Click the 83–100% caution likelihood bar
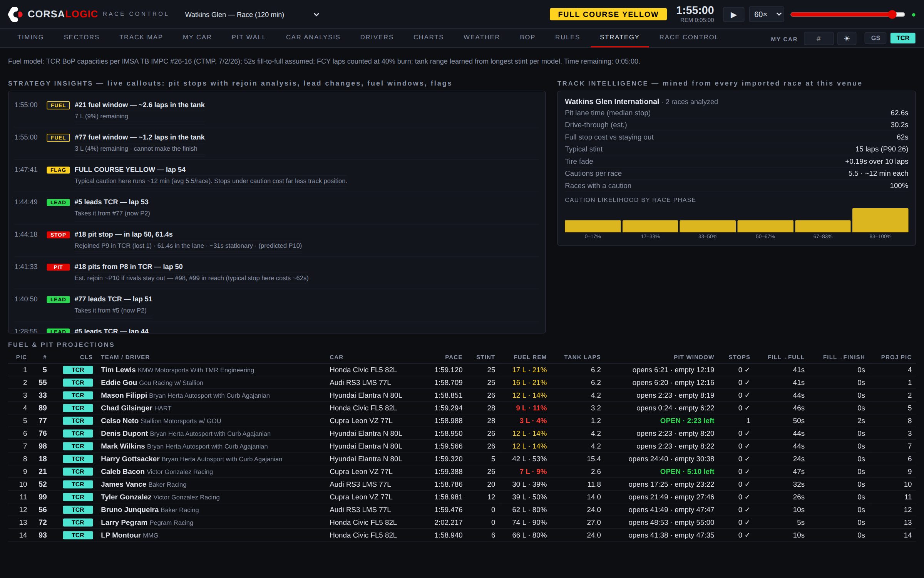This screenshot has width=924, height=578. [x=880, y=220]
